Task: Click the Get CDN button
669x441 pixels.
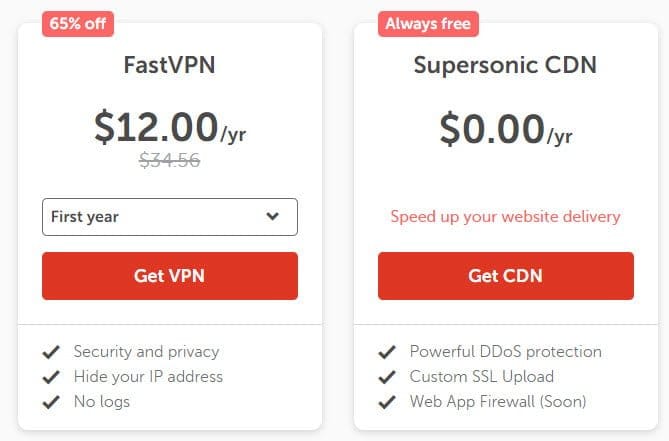Action: click(505, 276)
